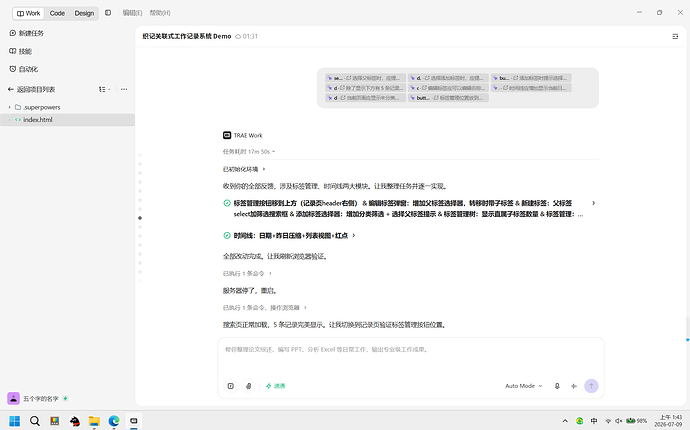This screenshot has width=690, height=430.
Task: Open File Explorer from the taskbar
Action: pos(94,421)
